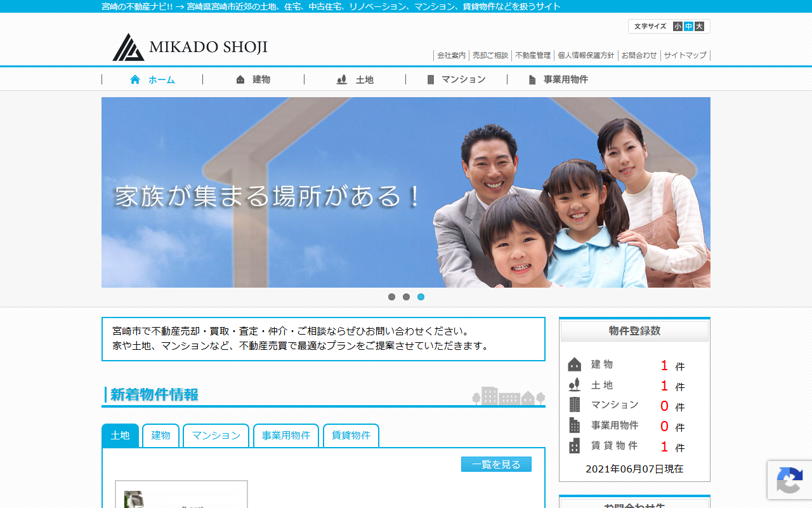Click the property thumbnail in 土地 tab
The width and height of the screenshot is (812, 508).
pyautogui.click(x=181, y=495)
